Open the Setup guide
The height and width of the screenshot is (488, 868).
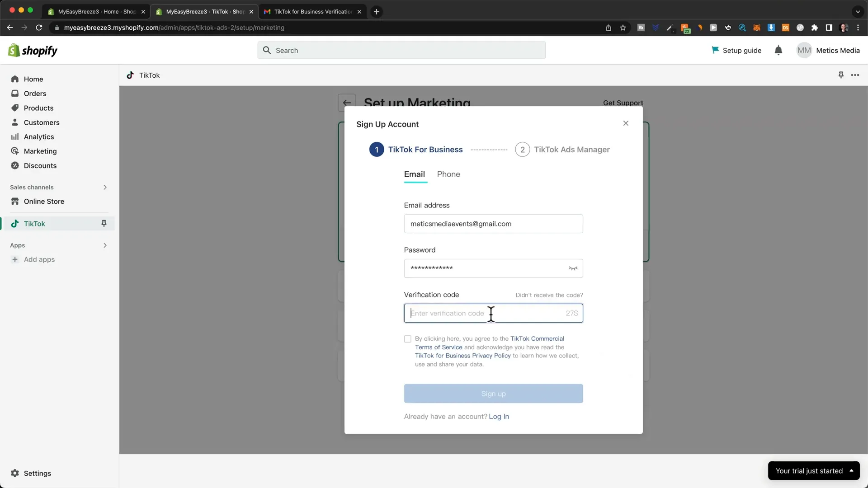[736, 50]
